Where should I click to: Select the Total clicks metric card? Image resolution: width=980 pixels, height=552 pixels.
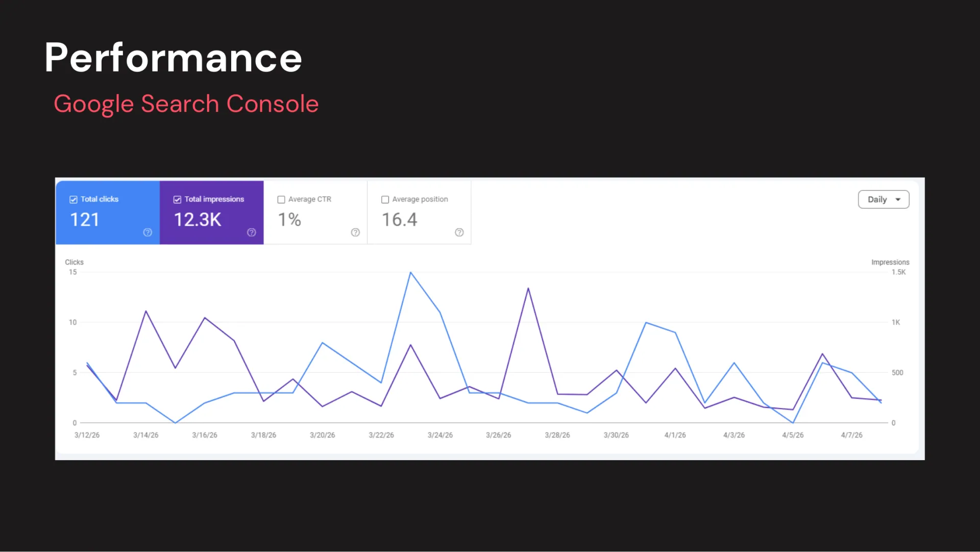[108, 212]
